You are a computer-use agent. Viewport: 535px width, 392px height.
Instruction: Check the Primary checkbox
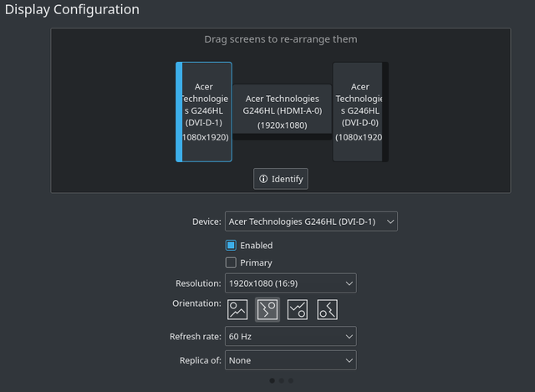click(x=231, y=262)
